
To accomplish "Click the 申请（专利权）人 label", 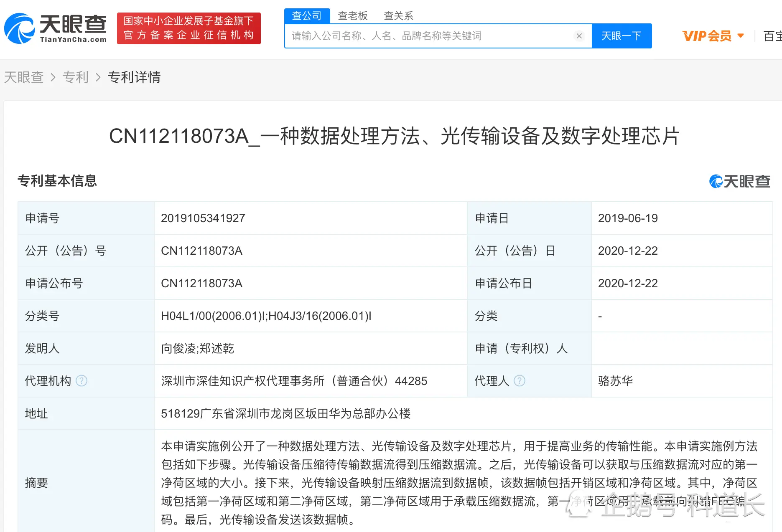I will tap(521, 348).
